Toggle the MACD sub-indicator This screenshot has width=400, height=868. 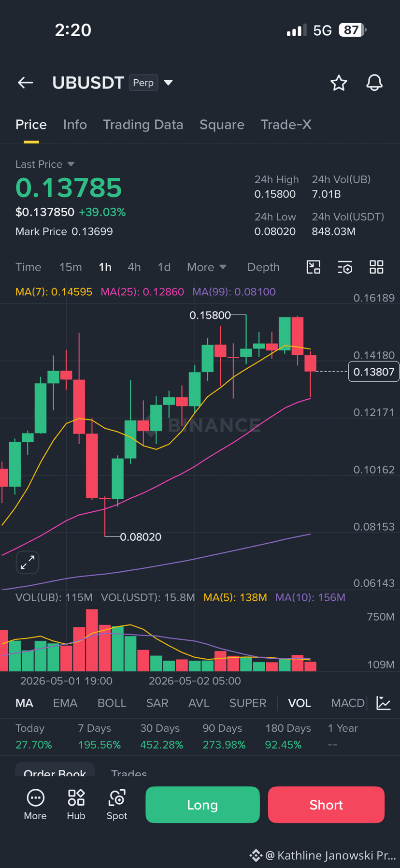(x=348, y=703)
